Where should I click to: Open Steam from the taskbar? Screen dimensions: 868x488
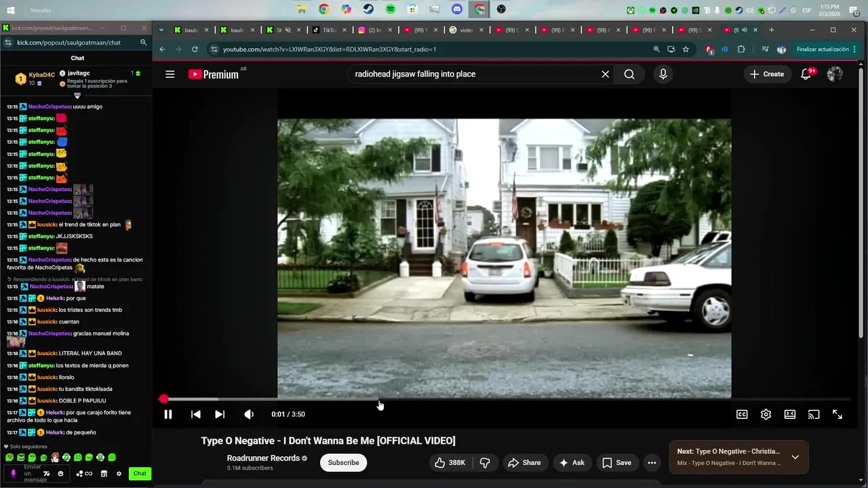368,9
